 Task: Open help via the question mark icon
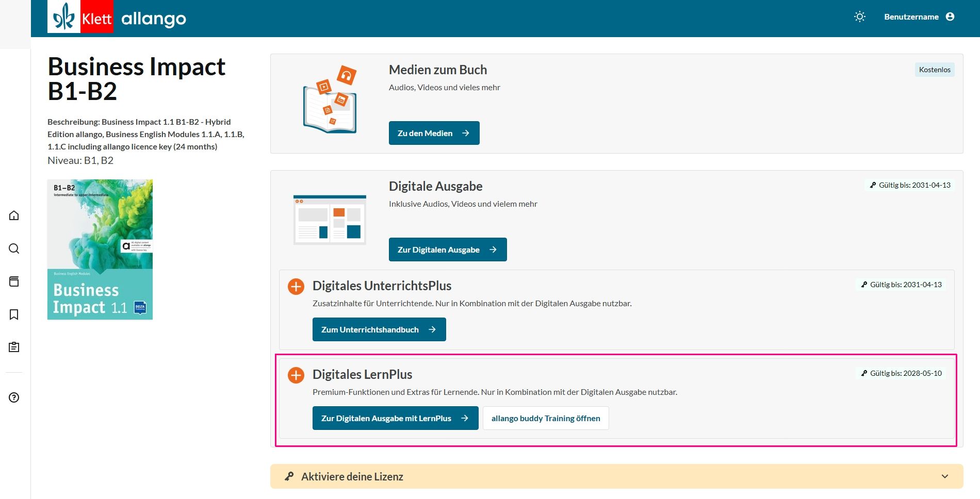tap(14, 397)
